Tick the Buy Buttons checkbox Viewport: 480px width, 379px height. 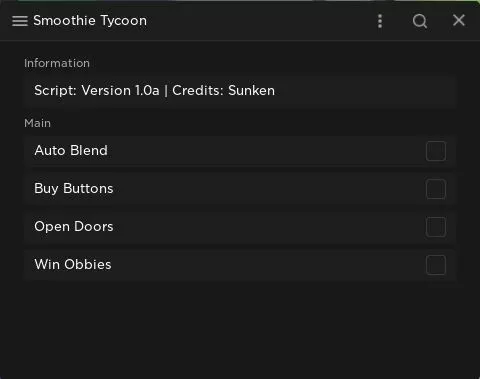[x=436, y=189]
